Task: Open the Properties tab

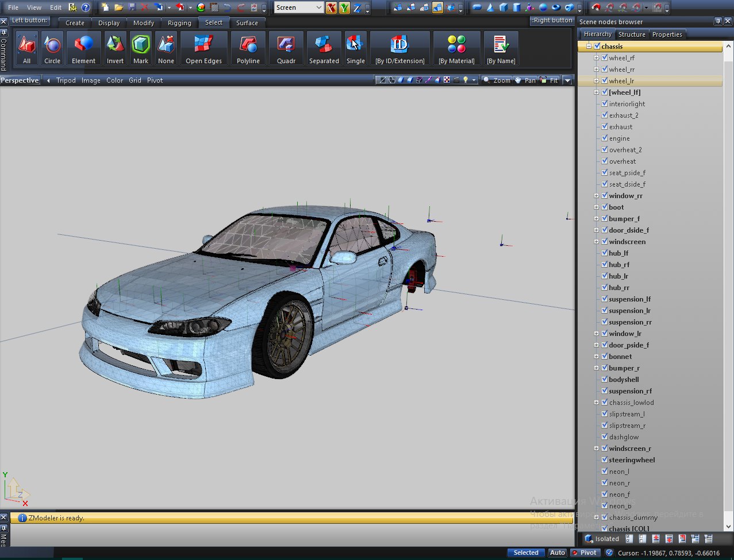Action: 667,34
